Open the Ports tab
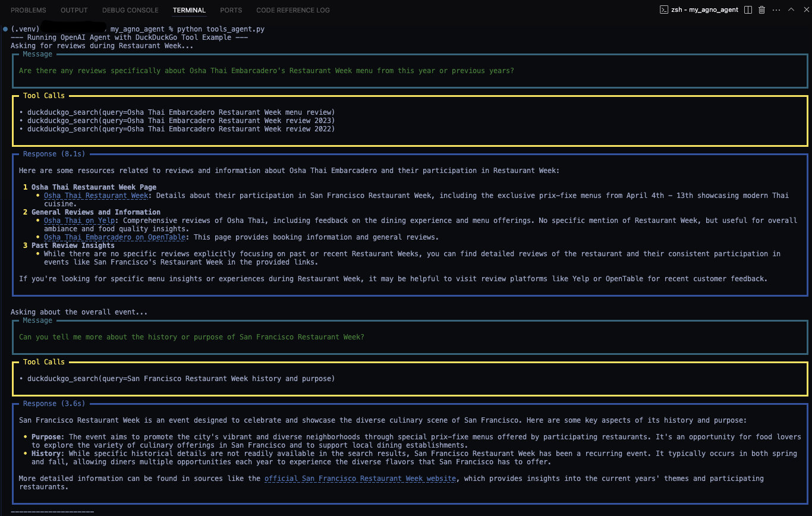 (x=231, y=10)
